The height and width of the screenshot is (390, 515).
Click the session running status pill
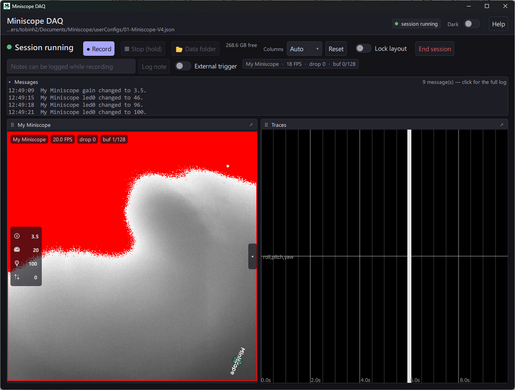pyautogui.click(x=416, y=24)
